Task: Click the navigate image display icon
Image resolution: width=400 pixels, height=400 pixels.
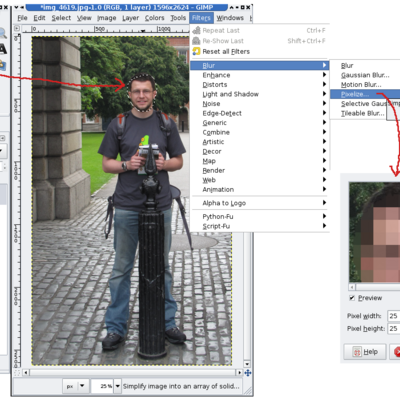Action: coord(248,373)
